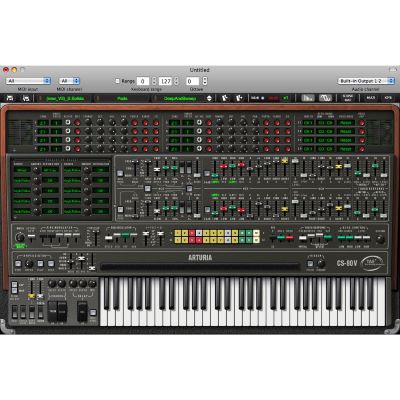
Task: Click the preset up/down arrows in toolbar
Action: 209,98
